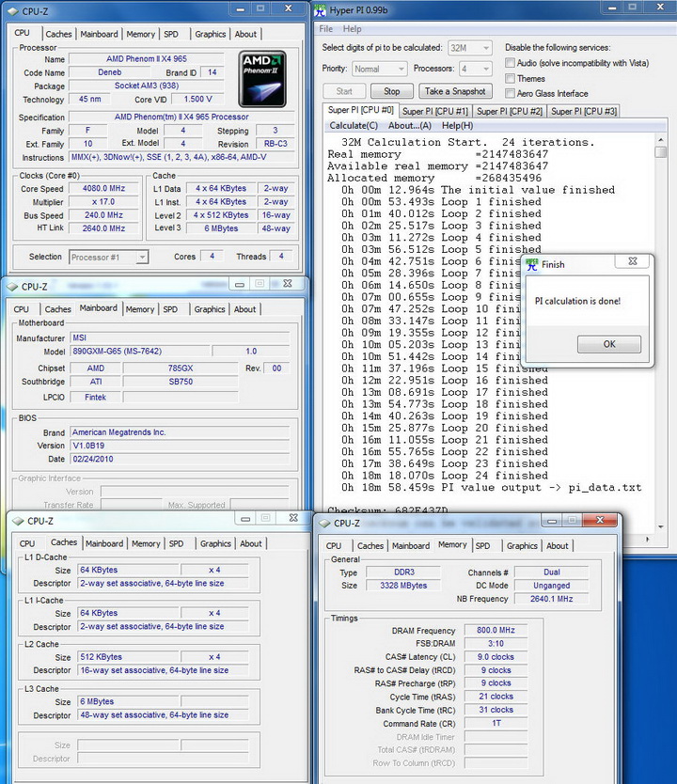Viewport: 677px width, 784px height.
Task: Open CPU tab in Mainboard CPU-Z window
Action: 22,309
